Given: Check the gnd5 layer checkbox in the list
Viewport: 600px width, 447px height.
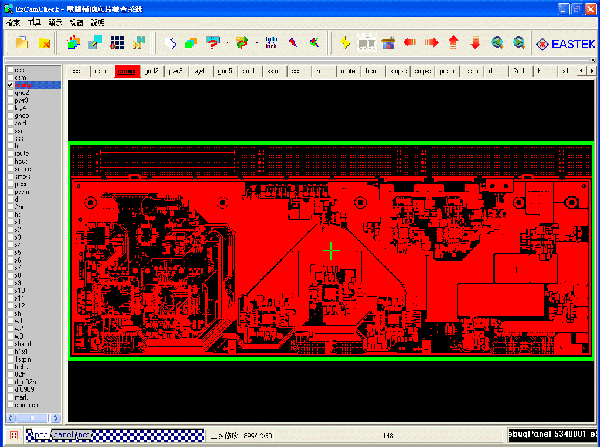Looking at the screenshot, I should pos(10,116).
